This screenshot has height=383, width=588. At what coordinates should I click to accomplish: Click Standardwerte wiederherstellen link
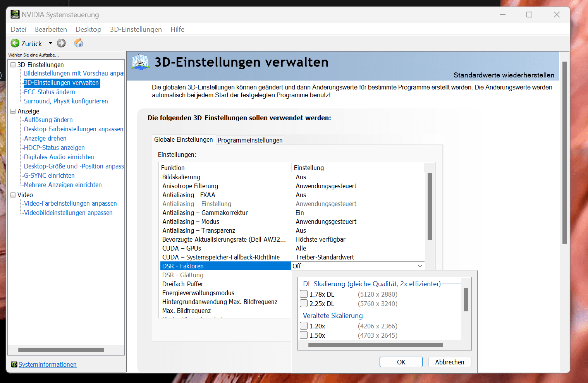pyautogui.click(x=504, y=75)
